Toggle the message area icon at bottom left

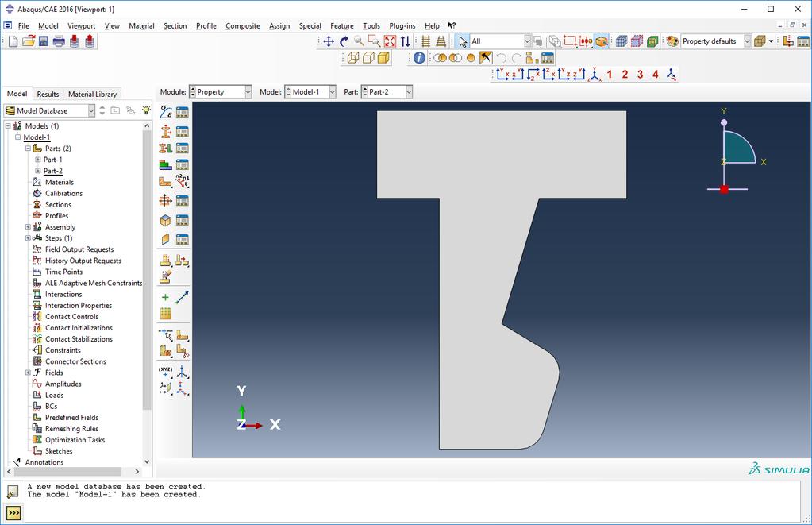(13, 492)
